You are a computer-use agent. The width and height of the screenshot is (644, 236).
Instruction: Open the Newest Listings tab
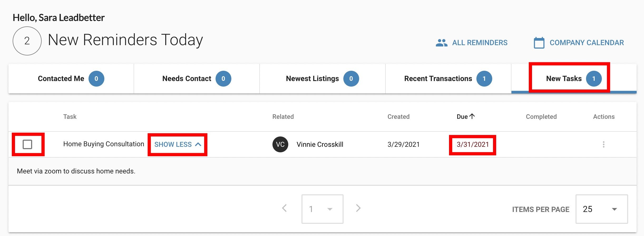tap(323, 79)
